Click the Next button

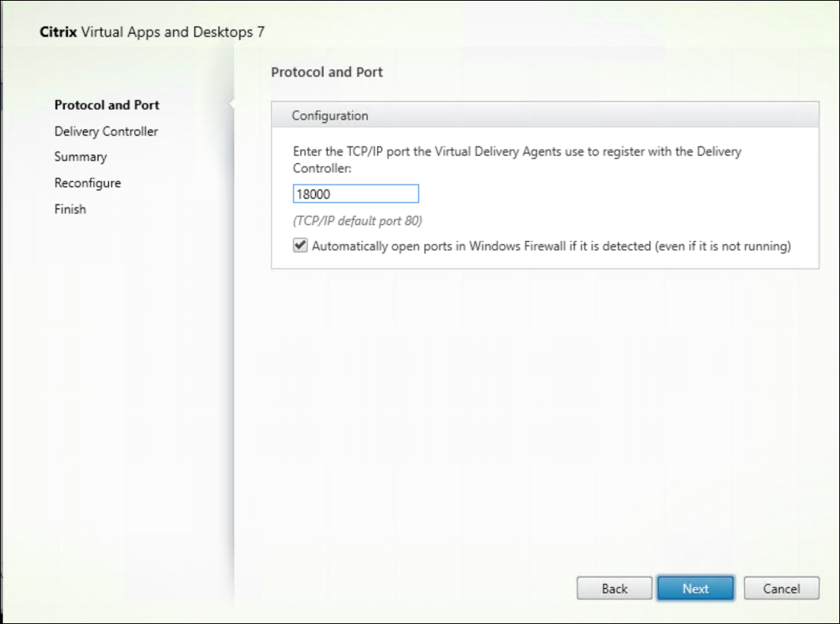coord(695,588)
